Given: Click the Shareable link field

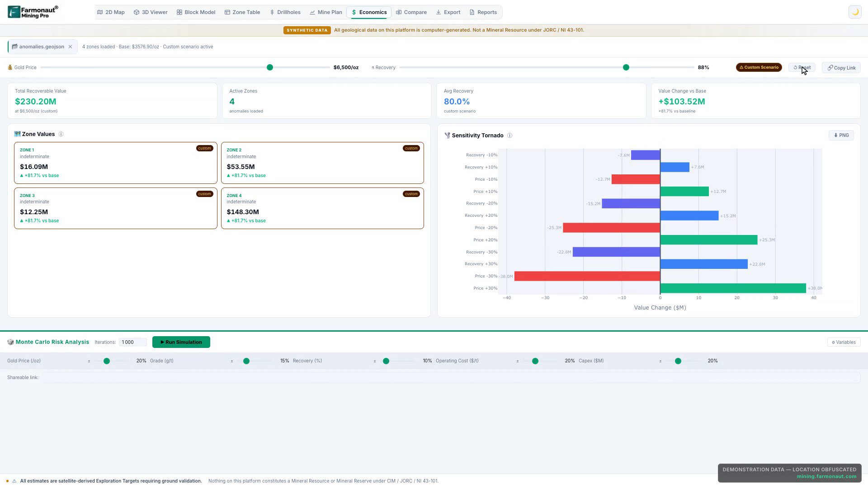Looking at the screenshot, I should [451, 377].
